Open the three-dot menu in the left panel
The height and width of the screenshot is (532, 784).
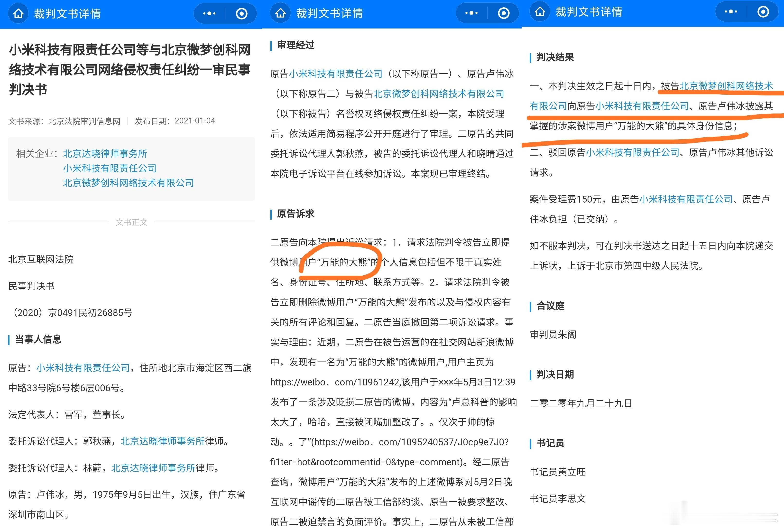tap(209, 13)
